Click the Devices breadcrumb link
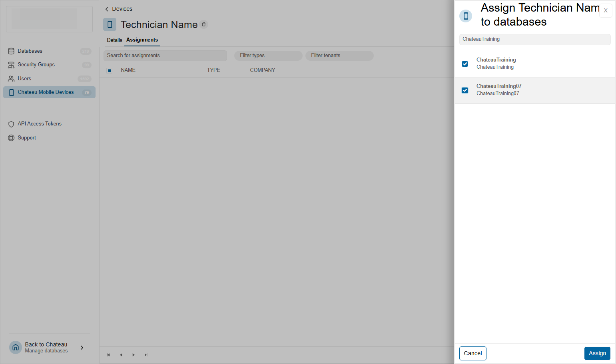The width and height of the screenshot is (616, 364). tap(122, 9)
